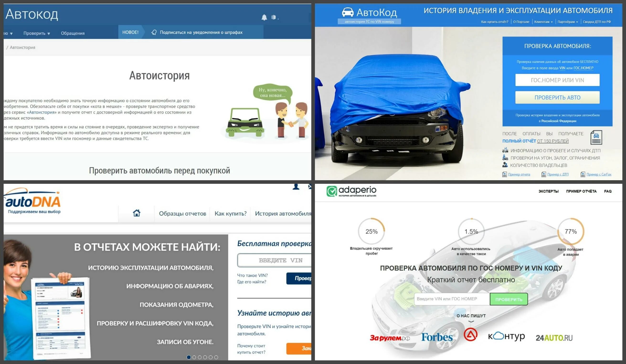Expand the Клиентам dropdown
This screenshot has width=626, height=364.
[543, 22]
